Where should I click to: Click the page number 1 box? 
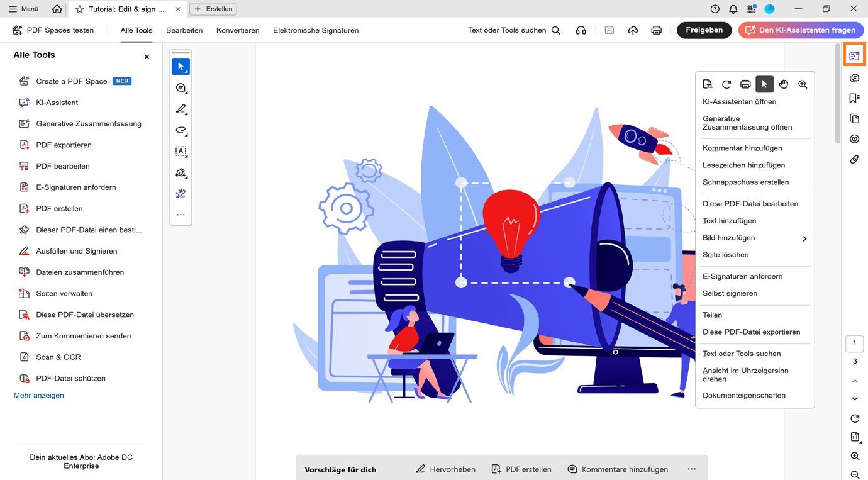855,343
